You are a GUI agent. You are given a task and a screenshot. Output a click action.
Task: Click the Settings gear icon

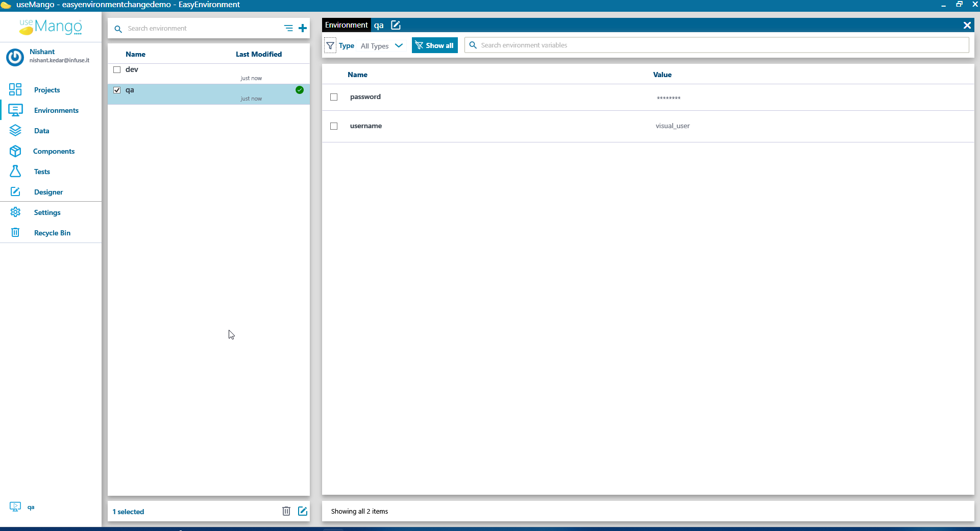tap(15, 212)
